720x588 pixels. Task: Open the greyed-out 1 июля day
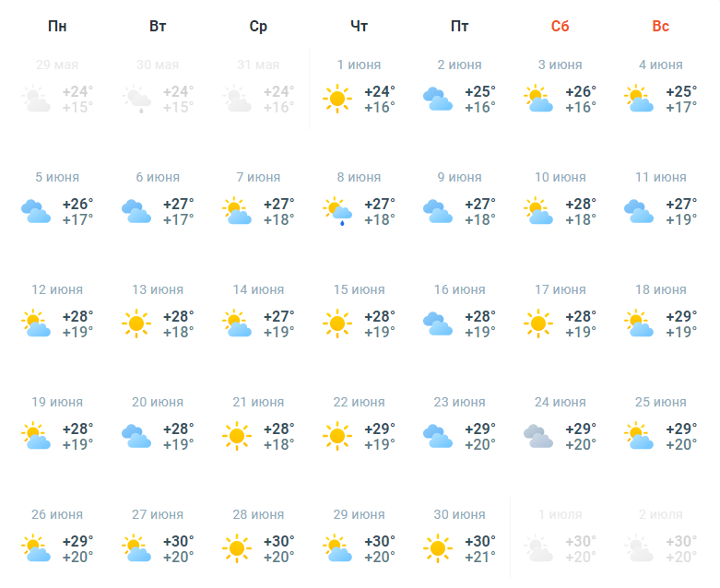tap(561, 537)
